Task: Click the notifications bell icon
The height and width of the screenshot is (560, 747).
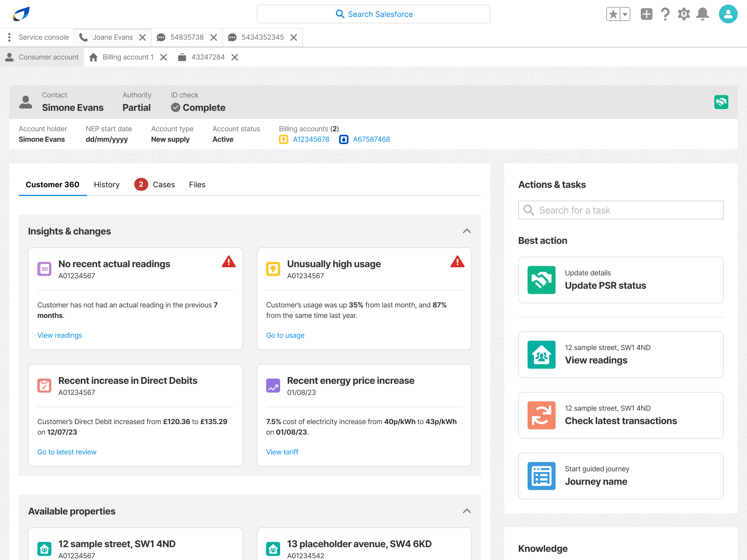Action: [702, 14]
